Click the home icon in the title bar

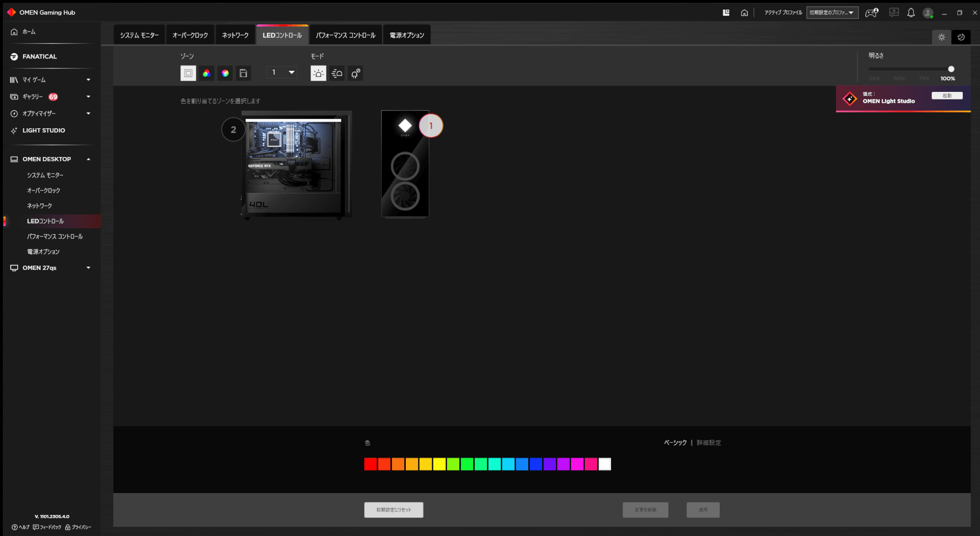point(744,13)
